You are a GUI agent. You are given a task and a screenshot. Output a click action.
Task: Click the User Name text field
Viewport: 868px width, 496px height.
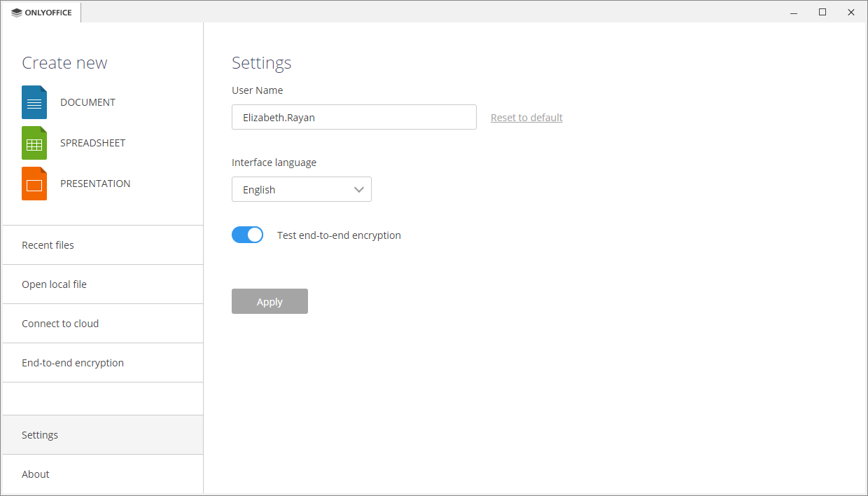pos(353,118)
